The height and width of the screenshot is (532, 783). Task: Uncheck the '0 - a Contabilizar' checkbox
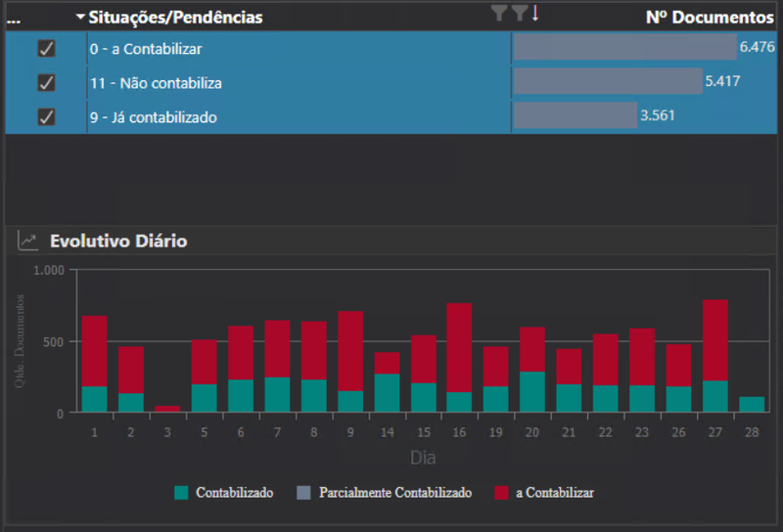(46, 49)
